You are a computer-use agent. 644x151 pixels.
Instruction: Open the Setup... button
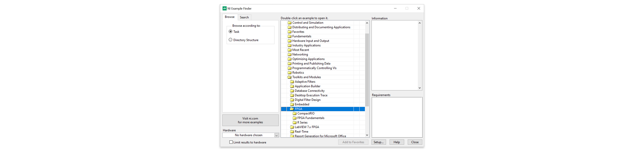(x=379, y=142)
